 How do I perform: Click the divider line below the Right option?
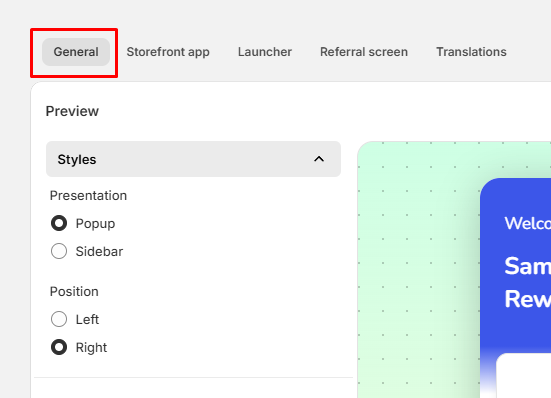coord(193,378)
